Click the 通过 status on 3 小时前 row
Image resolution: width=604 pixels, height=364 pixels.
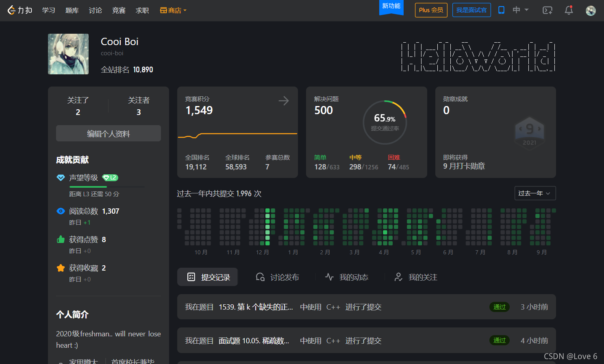(500, 307)
